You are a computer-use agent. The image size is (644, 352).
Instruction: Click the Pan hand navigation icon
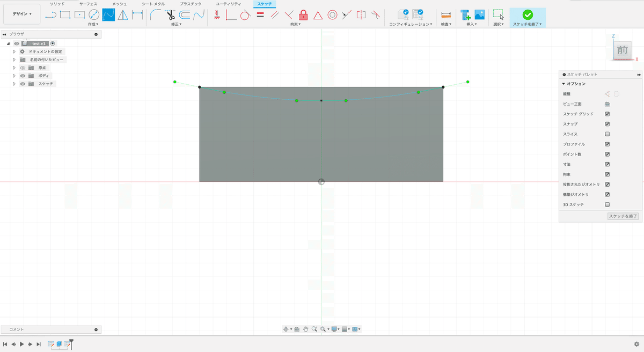click(x=305, y=329)
